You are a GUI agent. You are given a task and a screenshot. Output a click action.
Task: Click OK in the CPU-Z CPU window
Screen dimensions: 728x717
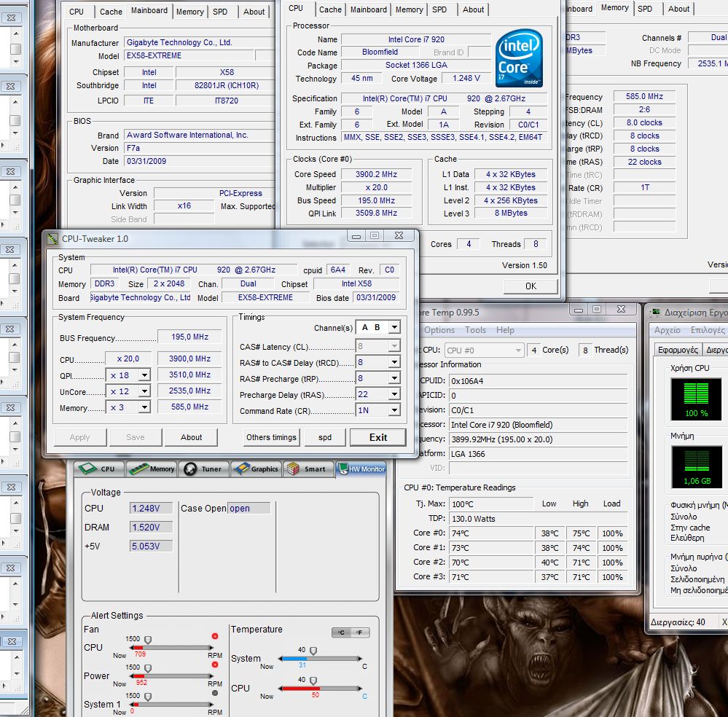point(531,286)
